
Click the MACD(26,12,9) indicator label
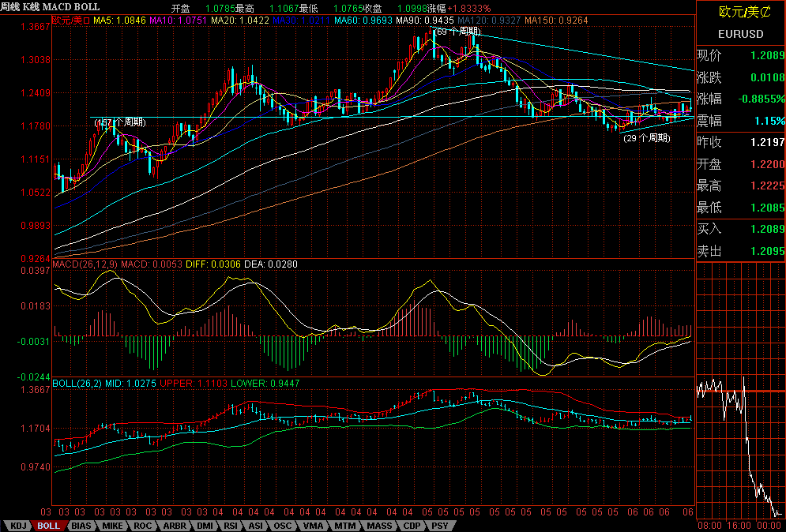tap(85, 264)
